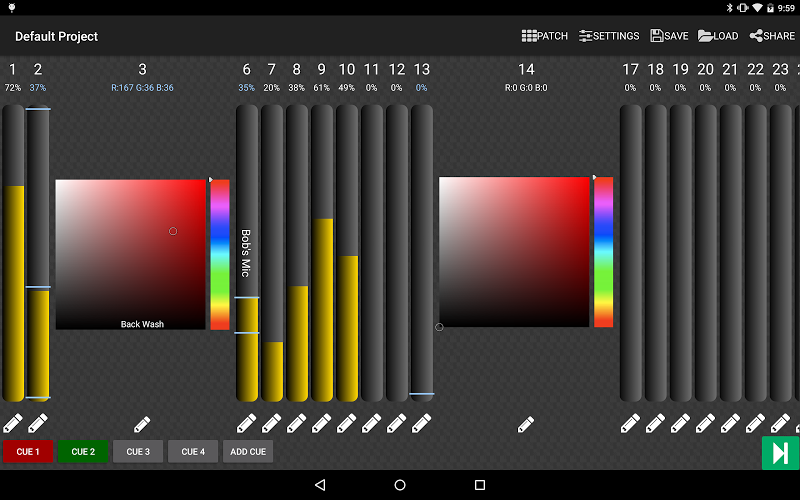Trigger the green CUE 2 button

(x=83, y=452)
